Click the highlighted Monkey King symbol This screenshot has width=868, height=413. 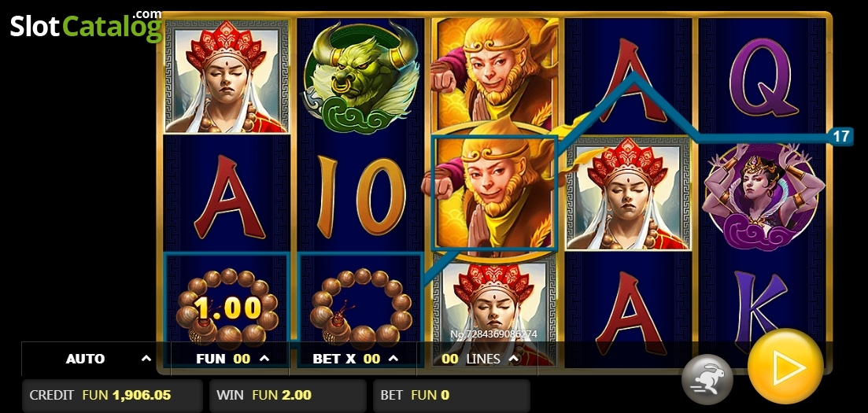pos(493,194)
